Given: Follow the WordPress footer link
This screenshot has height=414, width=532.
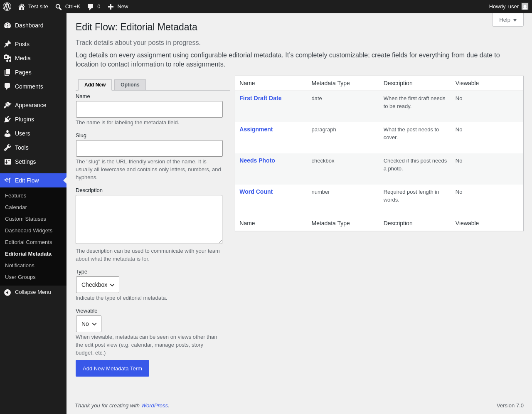Looking at the screenshot, I should pyautogui.click(x=155, y=405).
